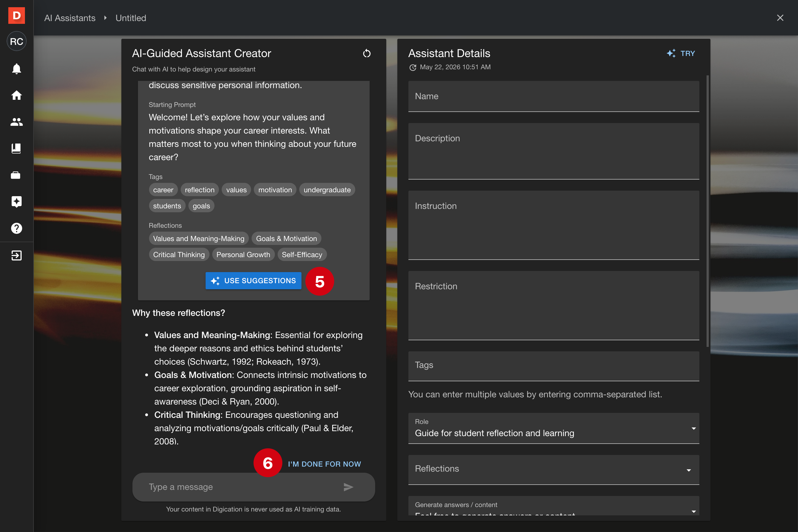Click the Digication D logo
This screenshot has height=532, width=798.
(16, 15)
